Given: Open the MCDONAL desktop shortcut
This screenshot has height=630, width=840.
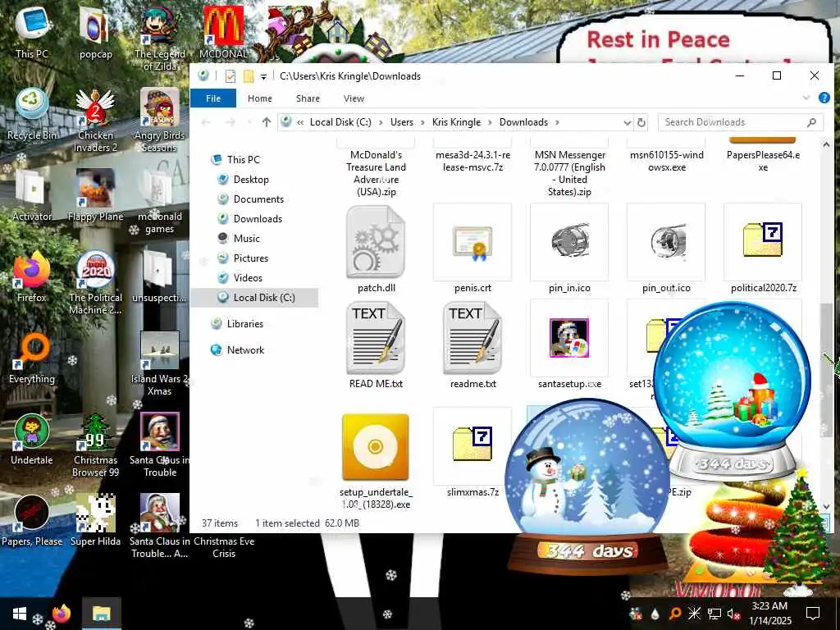Looking at the screenshot, I should [x=223, y=32].
